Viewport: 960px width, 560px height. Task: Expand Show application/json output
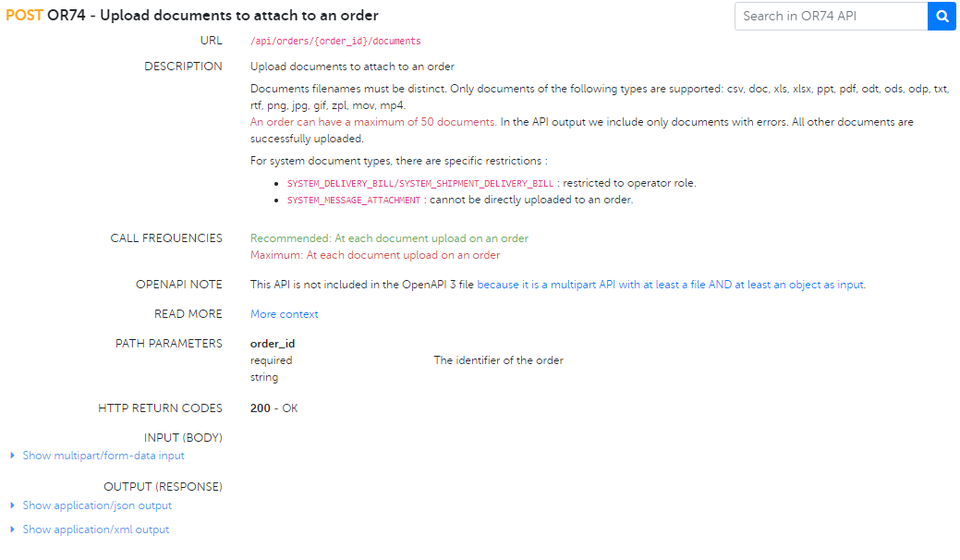click(x=97, y=505)
